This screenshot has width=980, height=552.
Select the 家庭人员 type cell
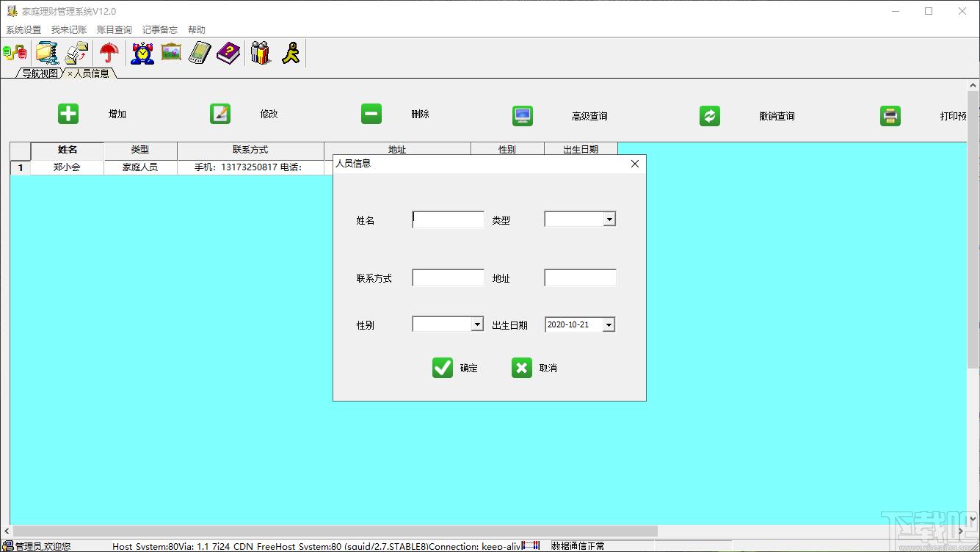[140, 167]
